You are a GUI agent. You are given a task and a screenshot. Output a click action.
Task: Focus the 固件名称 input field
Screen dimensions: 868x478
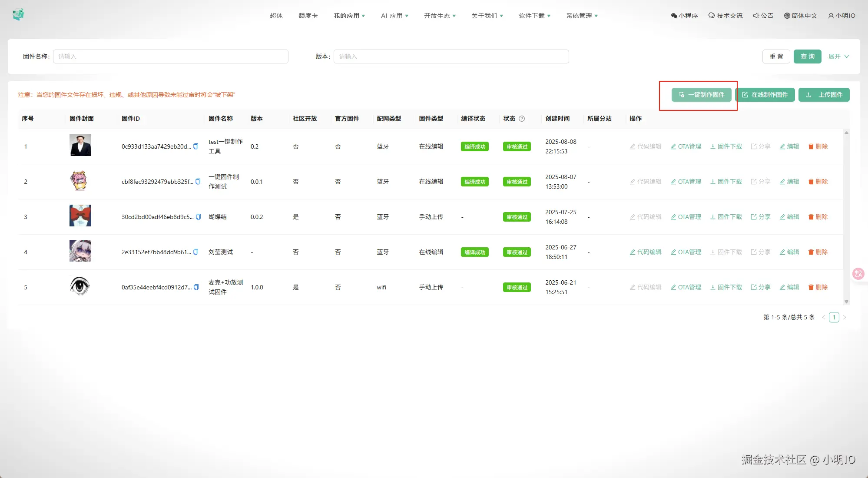[x=170, y=56]
